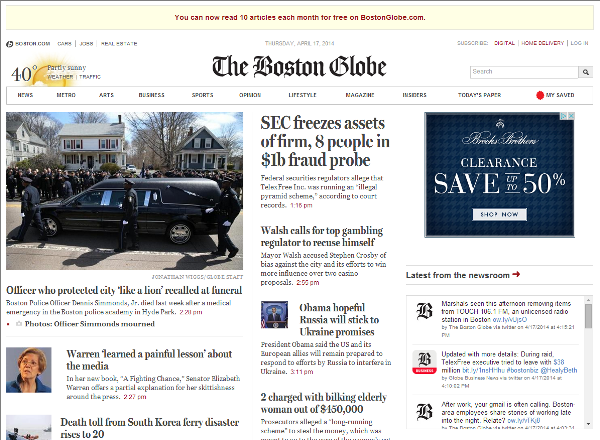
Task: Click the Obama podium thumbnail
Action: click(274, 315)
